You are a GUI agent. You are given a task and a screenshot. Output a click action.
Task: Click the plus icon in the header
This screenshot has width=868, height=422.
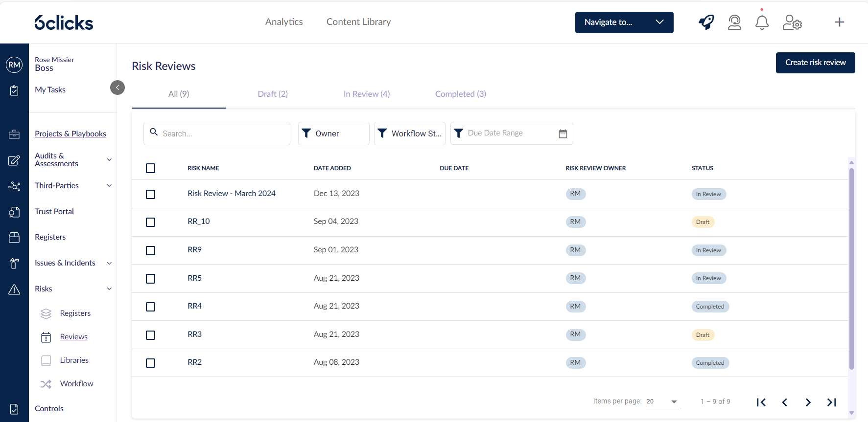(x=839, y=22)
